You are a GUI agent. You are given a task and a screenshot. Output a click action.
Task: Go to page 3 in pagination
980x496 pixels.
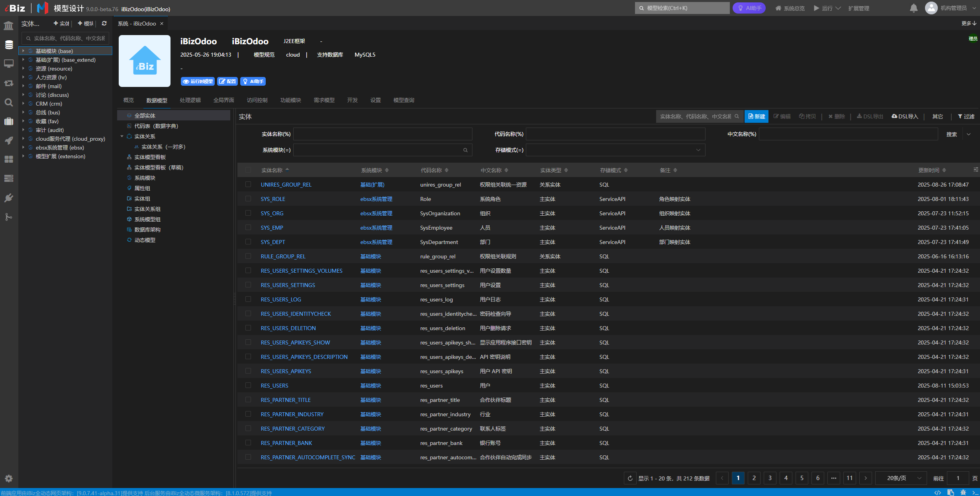pos(770,478)
